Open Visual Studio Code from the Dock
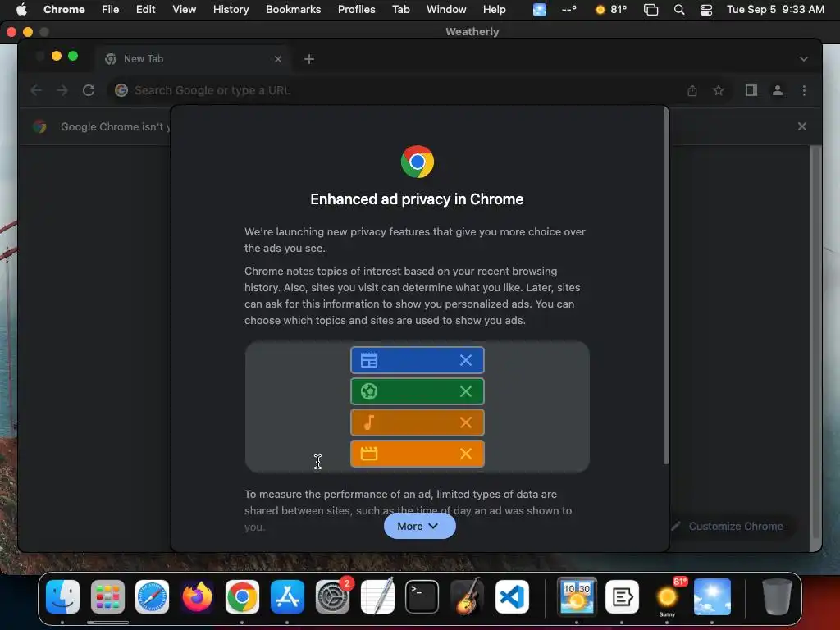The height and width of the screenshot is (630, 840). point(512,597)
